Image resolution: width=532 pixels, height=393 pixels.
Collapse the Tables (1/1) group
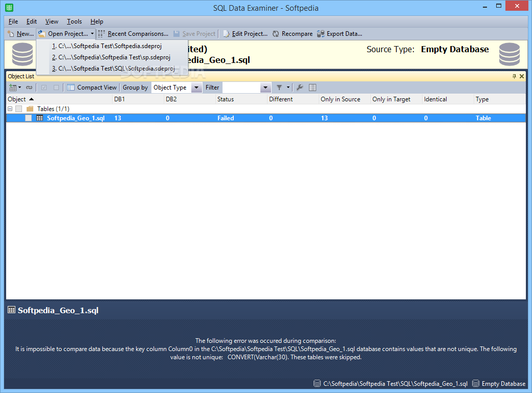click(x=10, y=109)
